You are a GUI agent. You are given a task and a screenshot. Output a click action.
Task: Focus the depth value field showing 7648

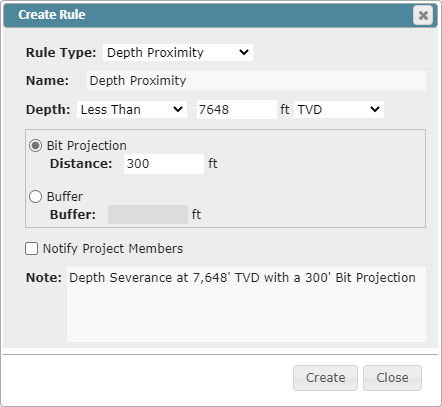(237, 109)
